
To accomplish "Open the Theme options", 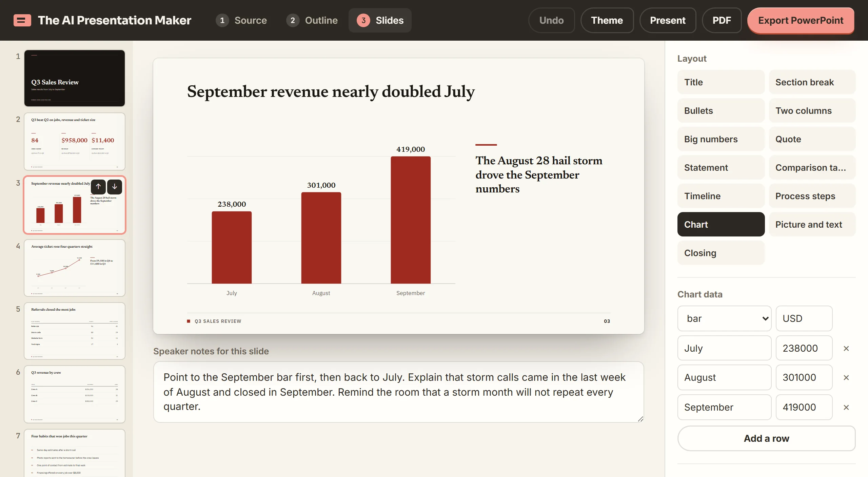I will click(x=607, y=20).
